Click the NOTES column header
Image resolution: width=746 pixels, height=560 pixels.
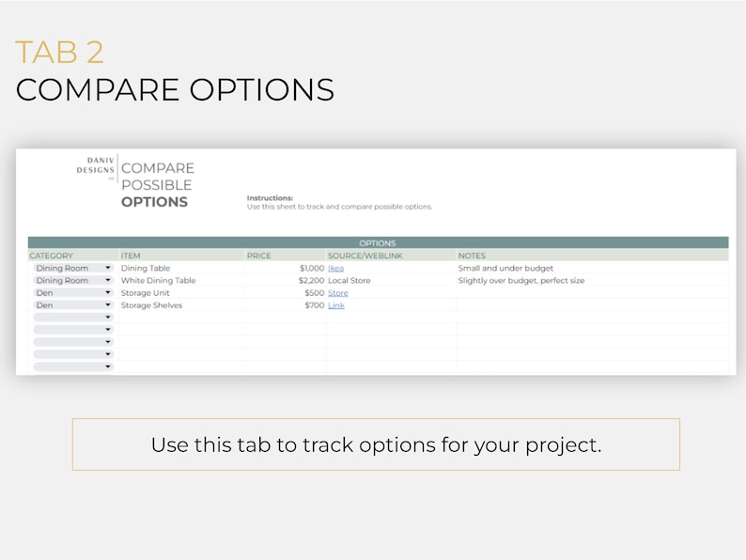592,256
